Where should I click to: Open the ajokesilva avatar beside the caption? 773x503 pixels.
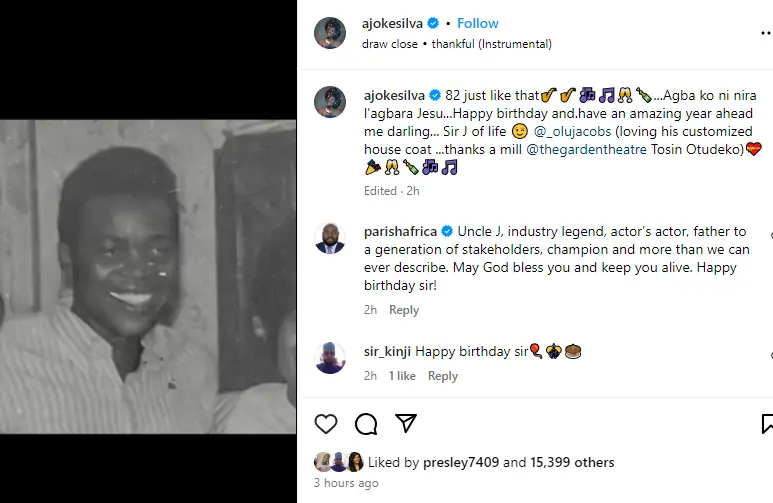(x=330, y=102)
